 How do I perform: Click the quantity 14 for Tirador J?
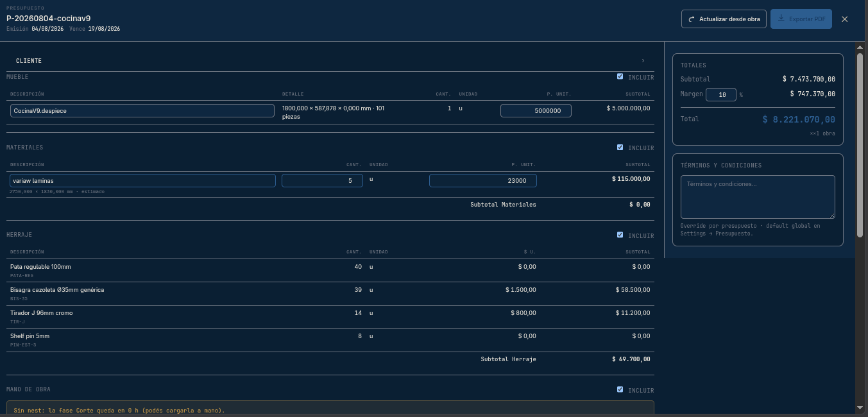point(358,313)
